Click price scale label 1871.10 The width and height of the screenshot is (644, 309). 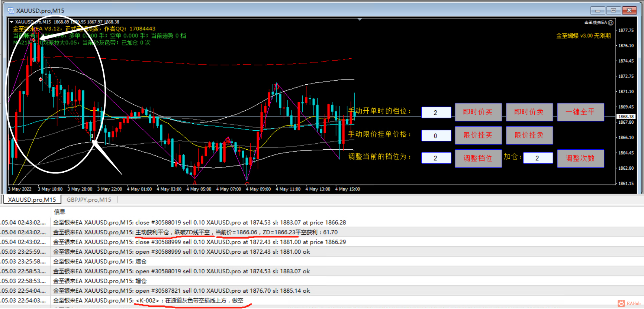click(x=626, y=91)
